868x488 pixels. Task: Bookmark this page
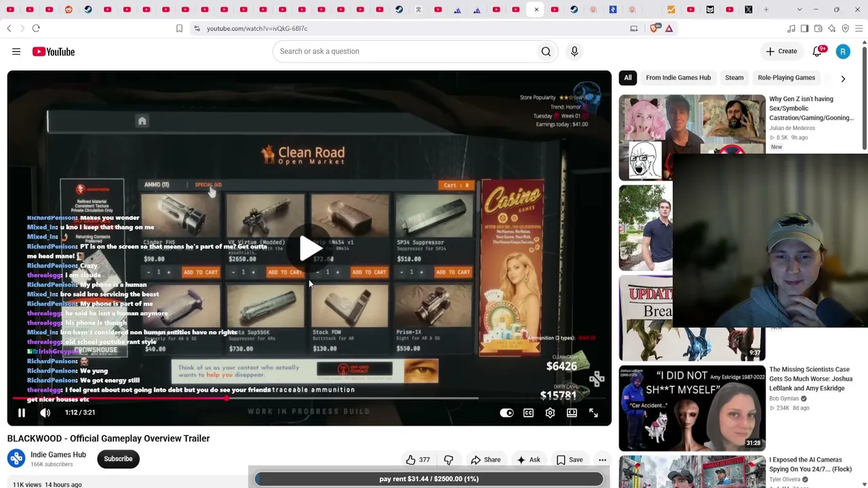click(179, 28)
